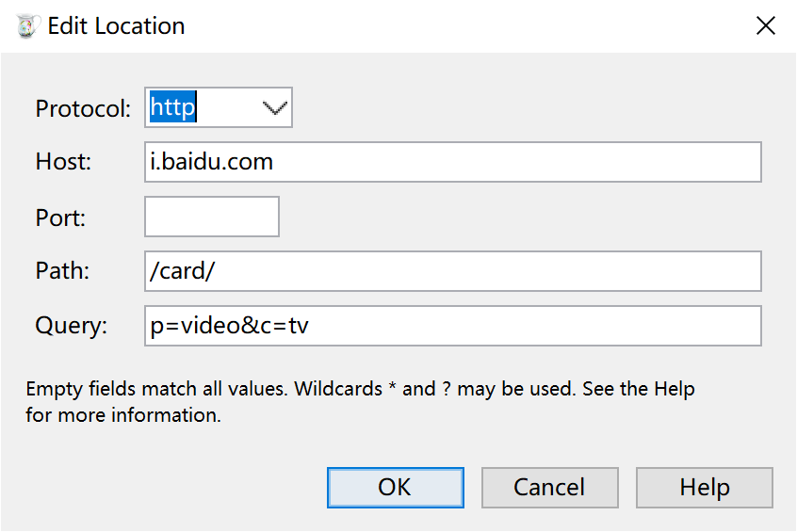Screen dimensions: 797x532
Task: Click the Edit Location title text
Action: (116, 26)
